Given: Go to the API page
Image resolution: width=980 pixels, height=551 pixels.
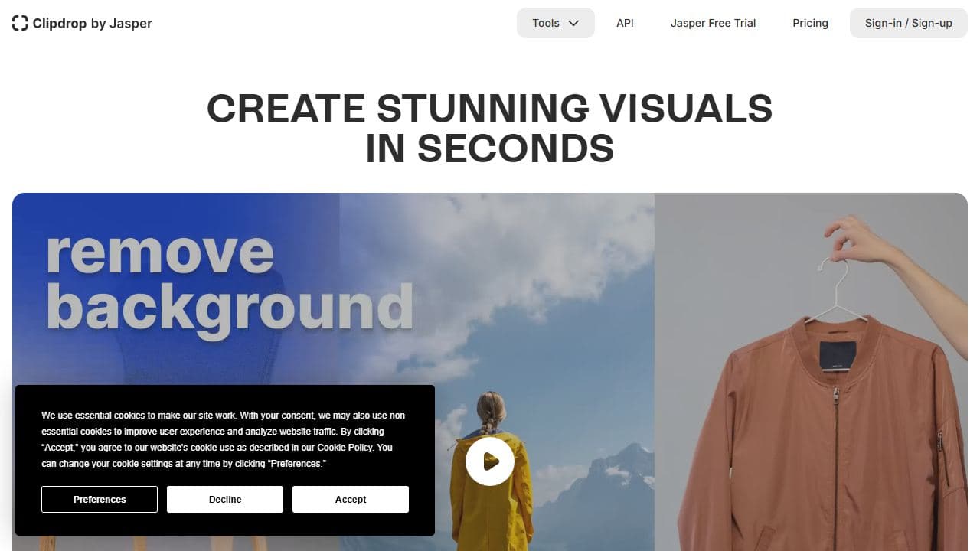Looking at the screenshot, I should [x=625, y=23].
